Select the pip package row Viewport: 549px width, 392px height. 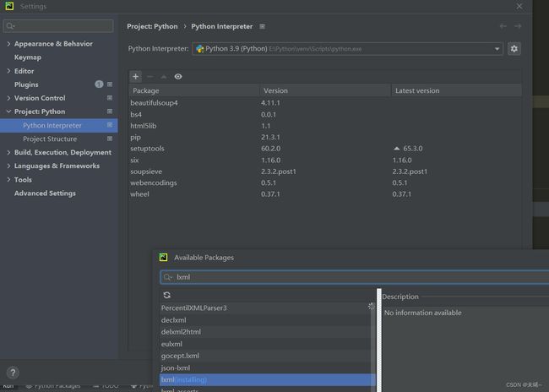click(325, 137)
